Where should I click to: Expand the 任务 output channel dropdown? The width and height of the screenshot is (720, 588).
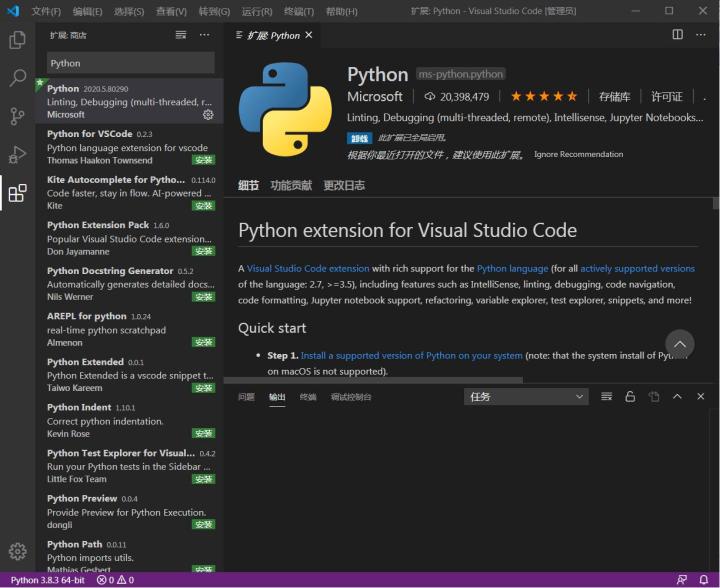[526, 397]
